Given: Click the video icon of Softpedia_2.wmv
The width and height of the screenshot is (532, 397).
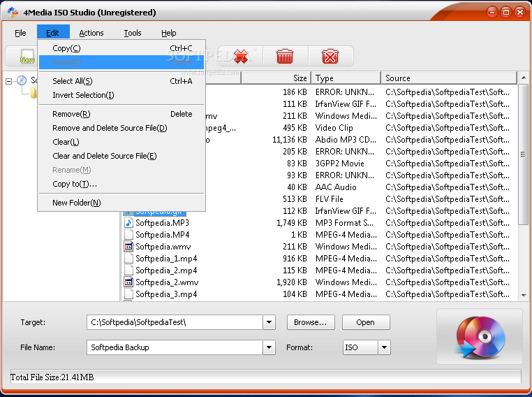Looking at the screenshot, I should [128, 282].
